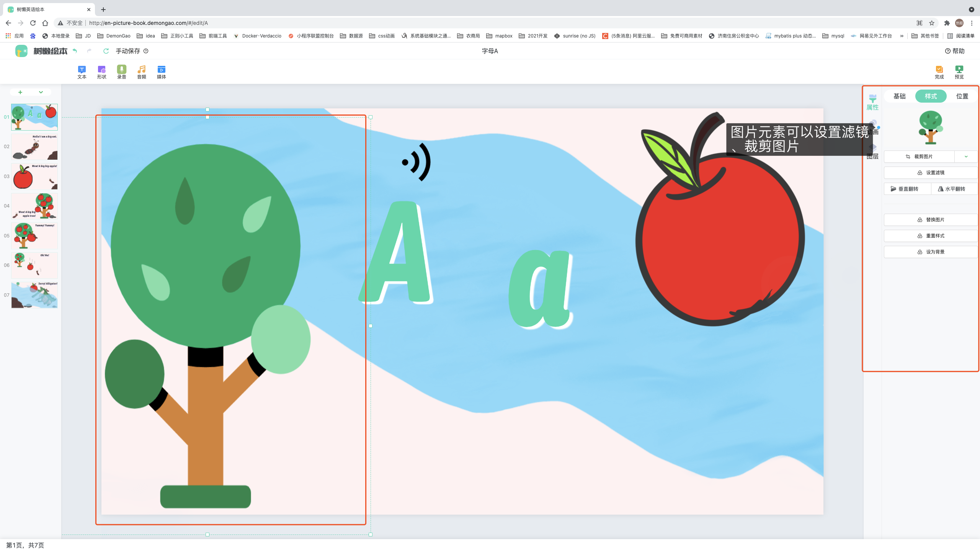Viewport: 980px width, 551px height.
Task: Click browser back arrow
Action: pyautogui.click(x=8, y=23)
